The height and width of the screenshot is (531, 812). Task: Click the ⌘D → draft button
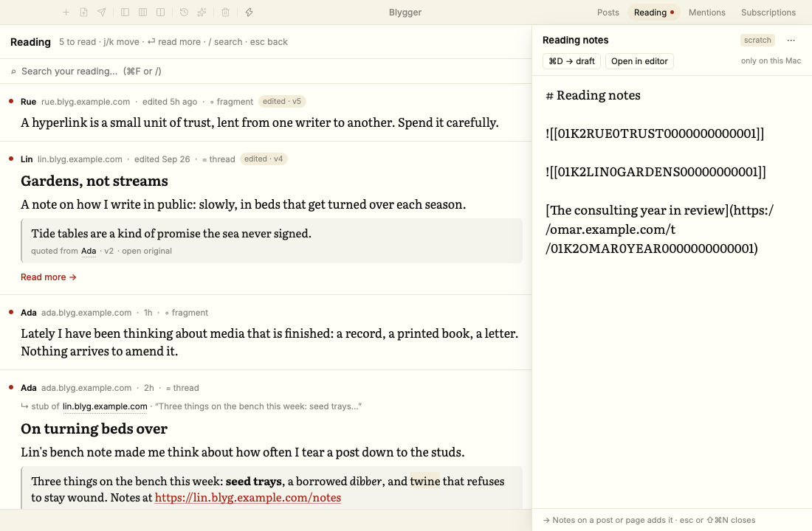click(x=571, y=61)
